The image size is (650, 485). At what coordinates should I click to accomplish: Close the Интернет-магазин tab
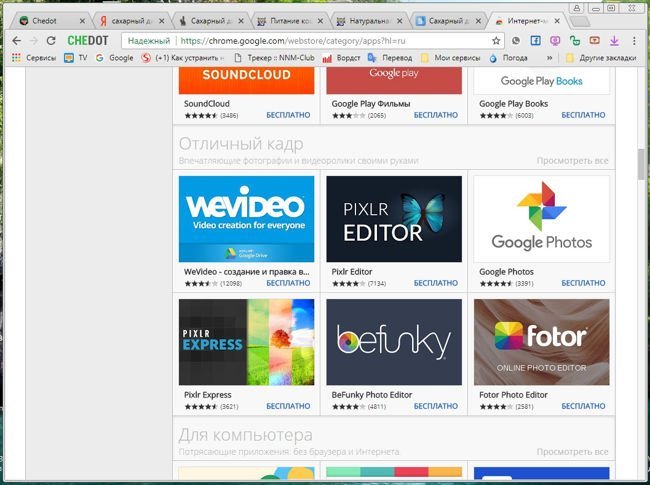tap(557, 21)
